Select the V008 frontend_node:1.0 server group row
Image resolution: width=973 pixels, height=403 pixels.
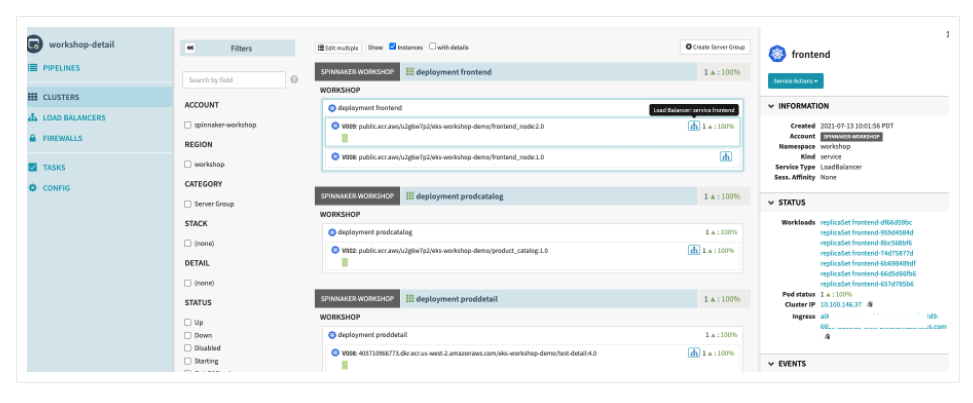(x=532, y=157)
